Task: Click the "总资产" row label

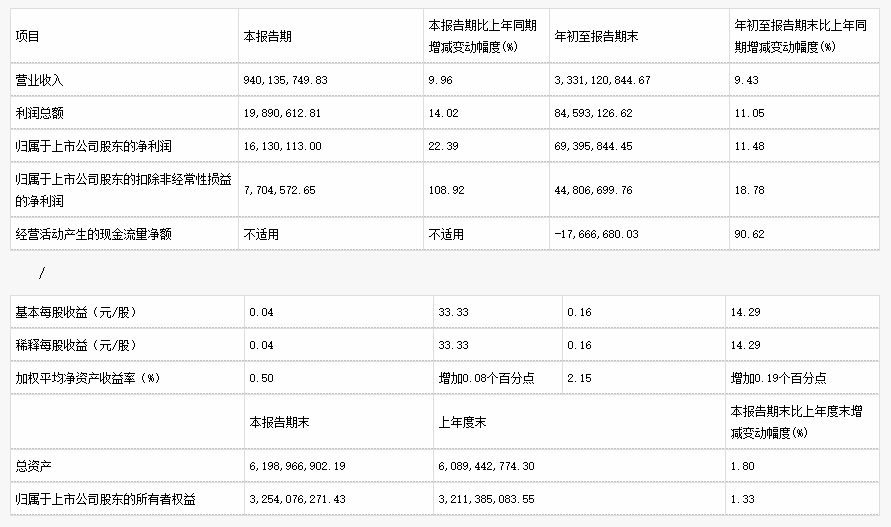Action: (x=32, y=466)
